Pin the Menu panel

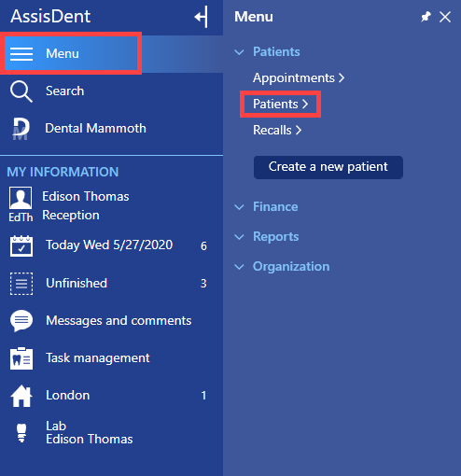pos(426,17)
